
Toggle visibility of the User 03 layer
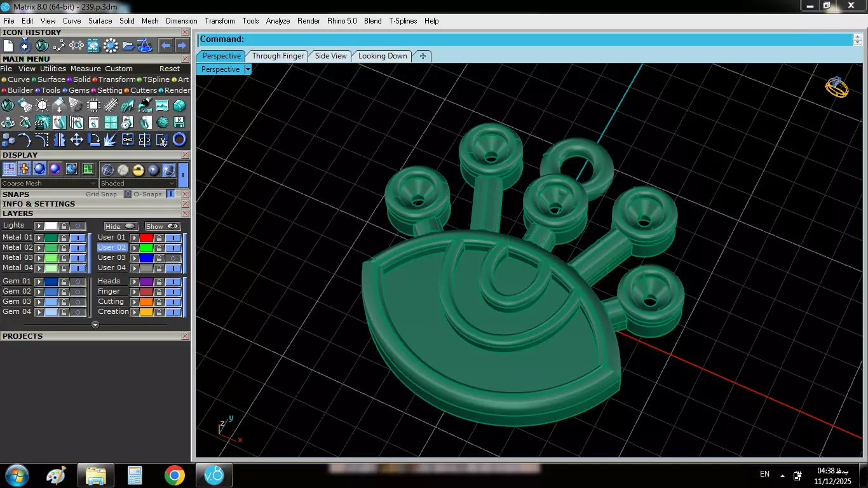[173, 258]
